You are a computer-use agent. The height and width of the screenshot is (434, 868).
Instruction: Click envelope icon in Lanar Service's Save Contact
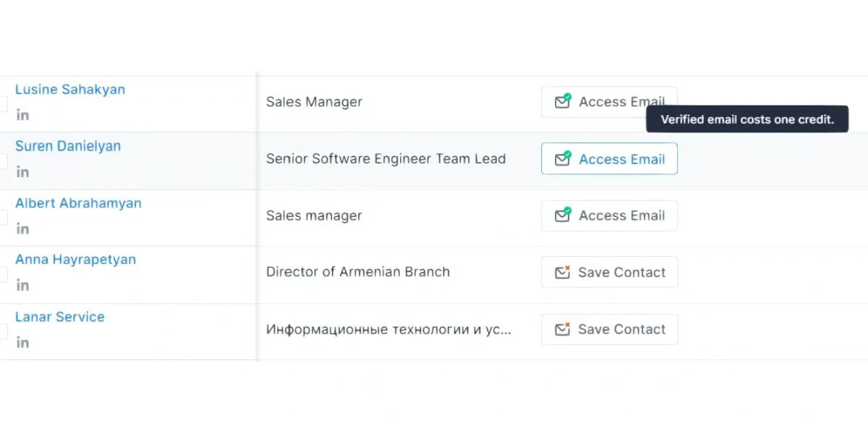click(562, 329)
